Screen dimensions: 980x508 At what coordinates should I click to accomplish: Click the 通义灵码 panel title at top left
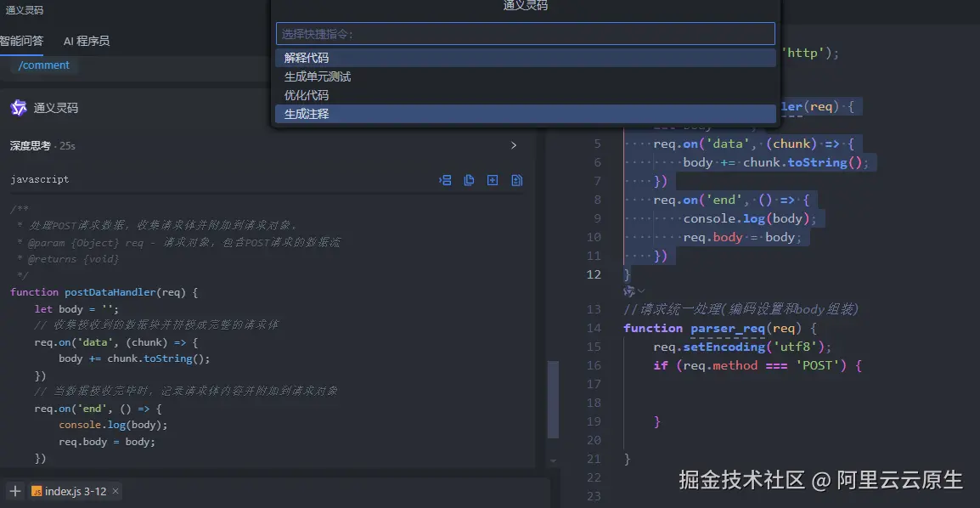(25, 10)
